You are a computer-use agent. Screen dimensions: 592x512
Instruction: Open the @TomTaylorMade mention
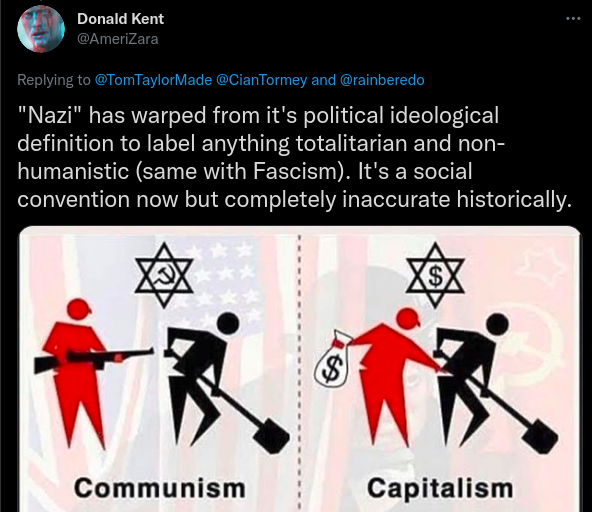click(x=153, y=80)
